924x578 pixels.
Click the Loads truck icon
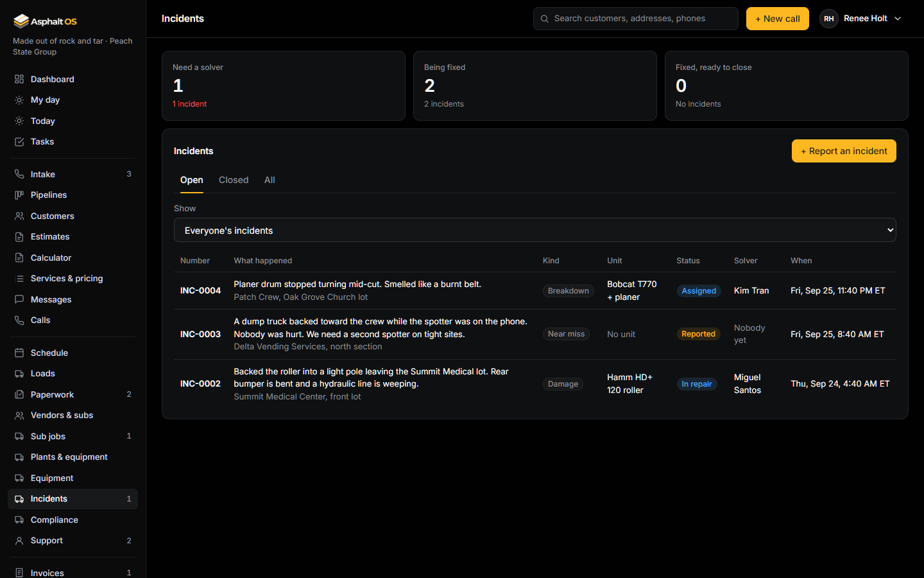coord(19,374)
